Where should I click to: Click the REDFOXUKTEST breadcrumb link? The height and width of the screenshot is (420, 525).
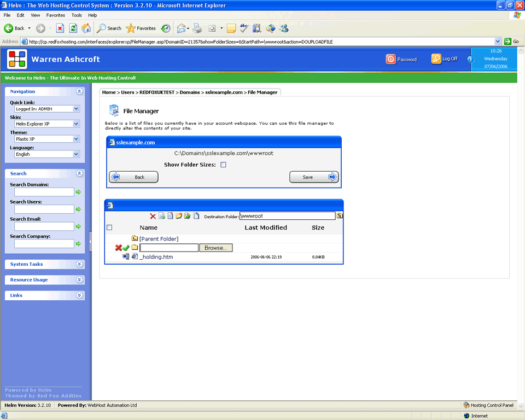(157, 92)
